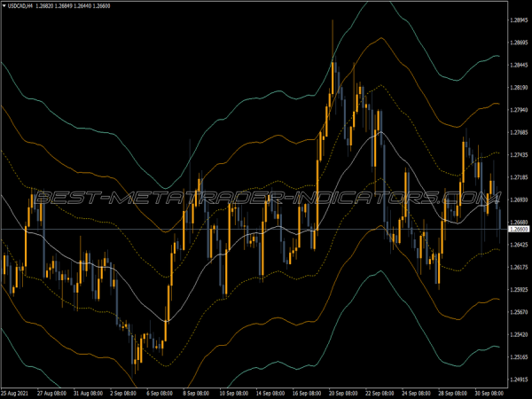Screen dimensions: 532x399
Task: Click price scale value 1.27940
Action: (x=520, y=110)
